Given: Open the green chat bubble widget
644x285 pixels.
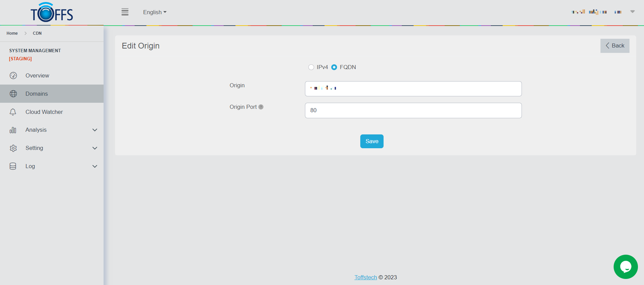Looking at the screenshot, I should point(625,267).
